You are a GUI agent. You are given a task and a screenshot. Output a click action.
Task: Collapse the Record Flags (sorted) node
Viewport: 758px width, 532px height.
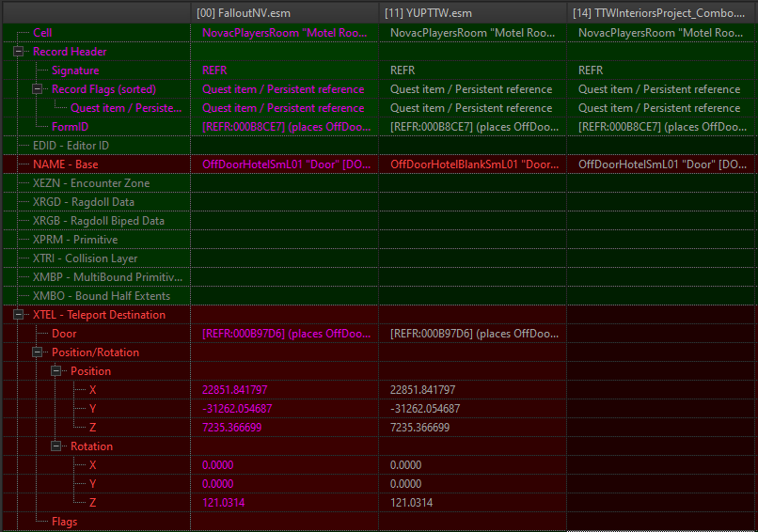click(38, 89)
